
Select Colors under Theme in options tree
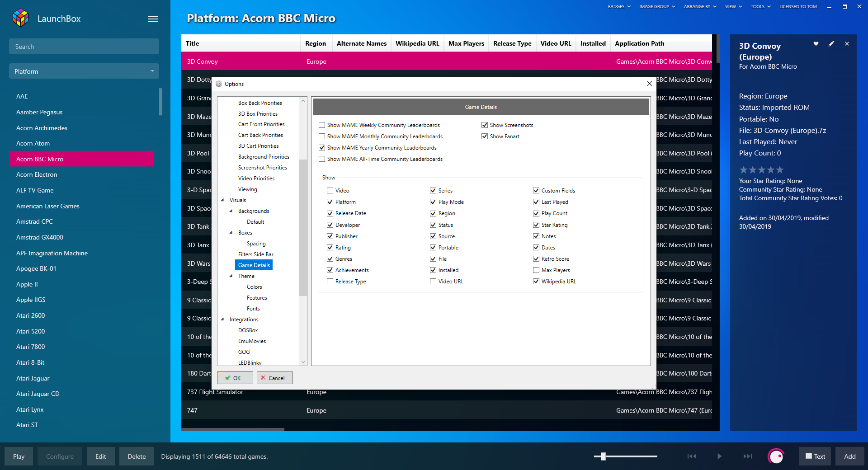click(255, 287)
